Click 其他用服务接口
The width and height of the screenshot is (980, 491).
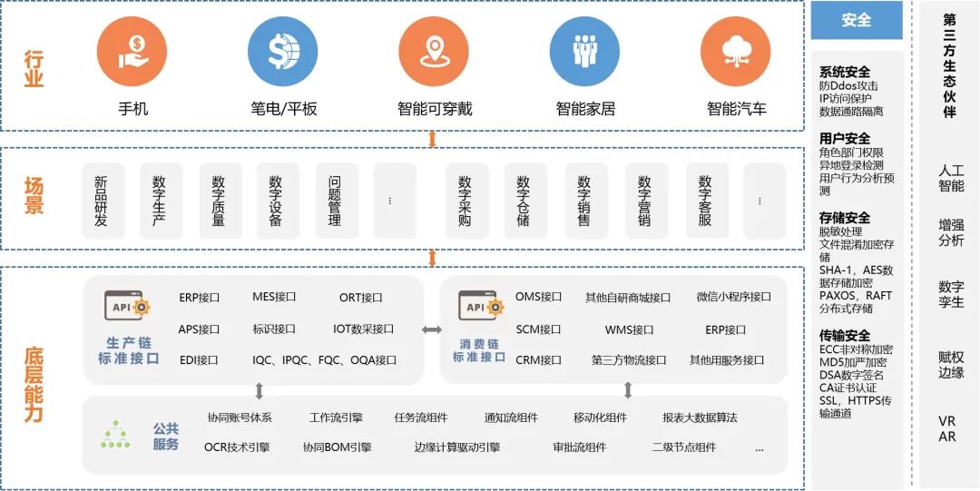tap(727, 360)
